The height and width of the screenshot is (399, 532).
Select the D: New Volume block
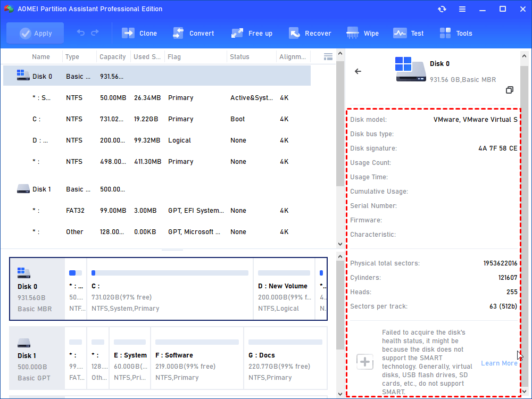284,289
